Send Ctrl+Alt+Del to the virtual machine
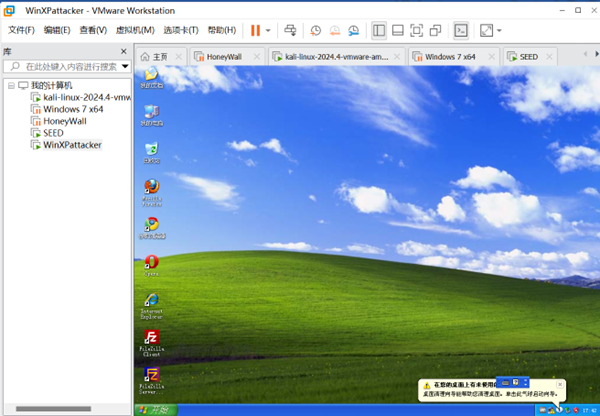600x416 pixels. click(x=290, y=30)
